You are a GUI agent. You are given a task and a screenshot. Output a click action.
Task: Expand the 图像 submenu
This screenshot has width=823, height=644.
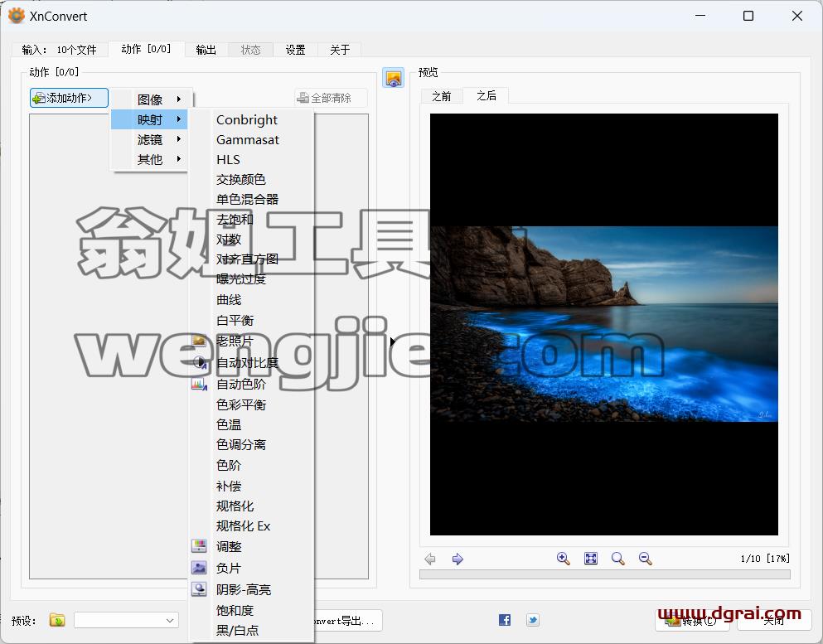click(x=151, y=99)
